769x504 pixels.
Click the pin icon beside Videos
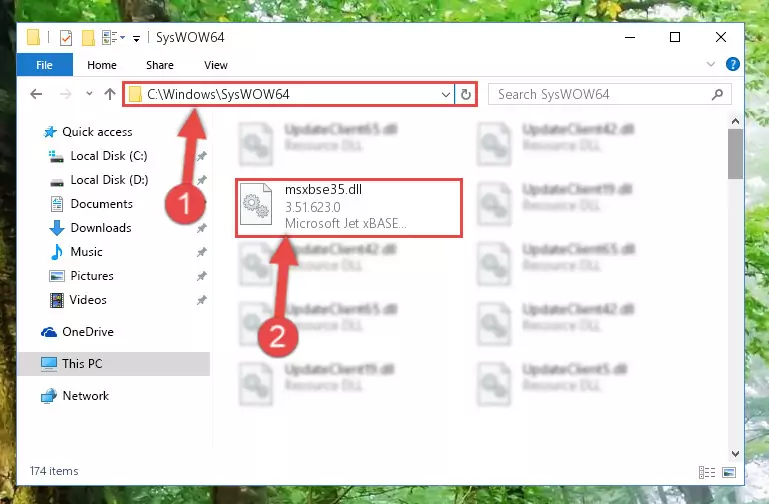click(x=202, y=300)
